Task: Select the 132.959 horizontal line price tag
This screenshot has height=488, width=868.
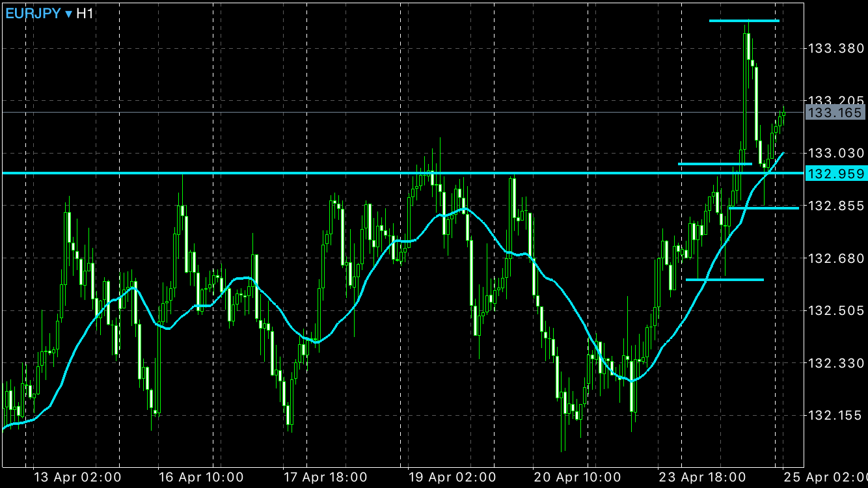Action: tap(836, 174)
